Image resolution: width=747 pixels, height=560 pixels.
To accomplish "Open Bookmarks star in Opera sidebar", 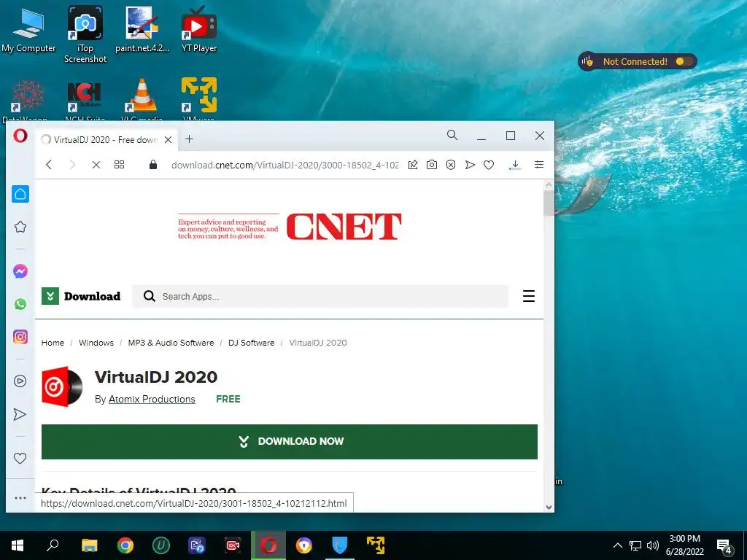I will 20,227.
